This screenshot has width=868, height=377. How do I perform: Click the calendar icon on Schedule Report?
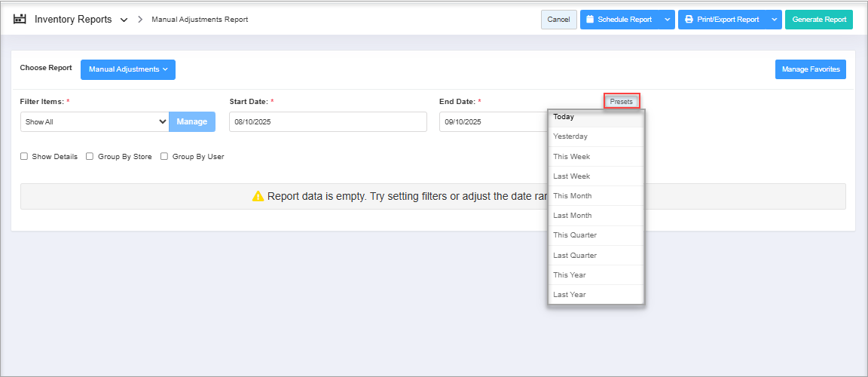[590, 20]
